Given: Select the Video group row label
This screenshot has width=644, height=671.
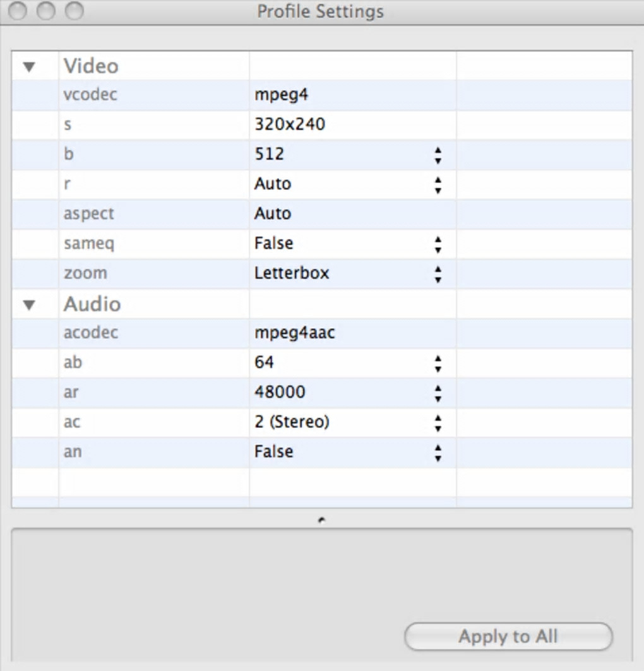Looking at the screenshot, I should pos(91,66).
